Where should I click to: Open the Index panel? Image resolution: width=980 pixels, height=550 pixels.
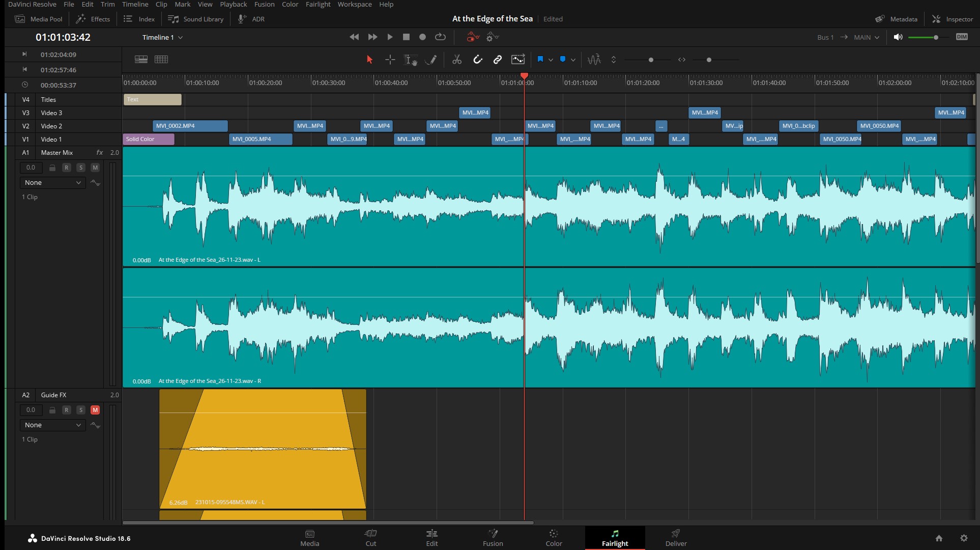click(139, 19)
